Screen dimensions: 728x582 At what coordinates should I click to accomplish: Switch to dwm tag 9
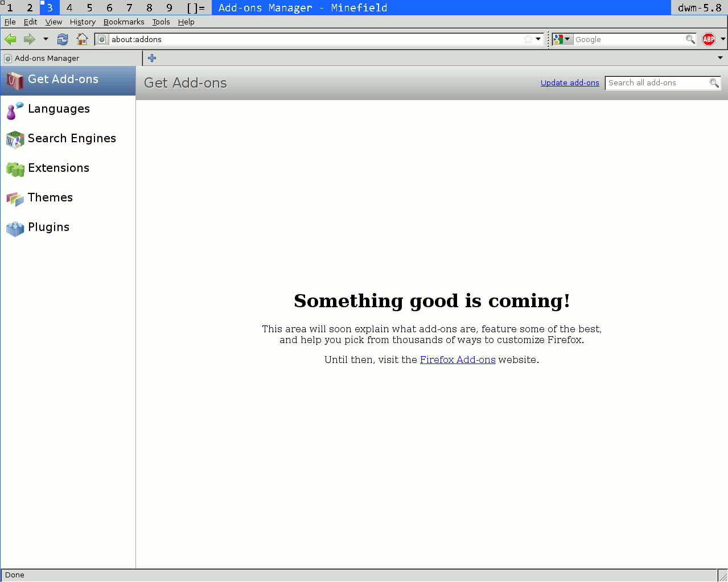169,7
